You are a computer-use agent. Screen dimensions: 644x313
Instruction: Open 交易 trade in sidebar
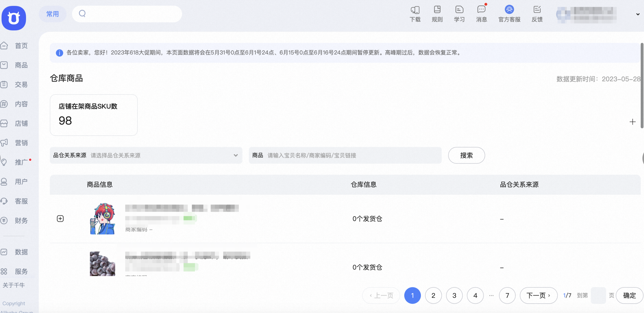(x=14, y=85)
